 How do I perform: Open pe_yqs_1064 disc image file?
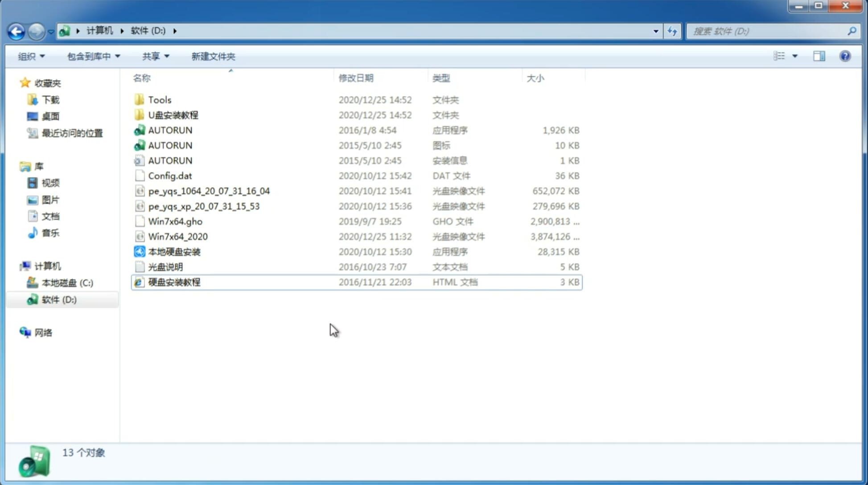point(209,191)
